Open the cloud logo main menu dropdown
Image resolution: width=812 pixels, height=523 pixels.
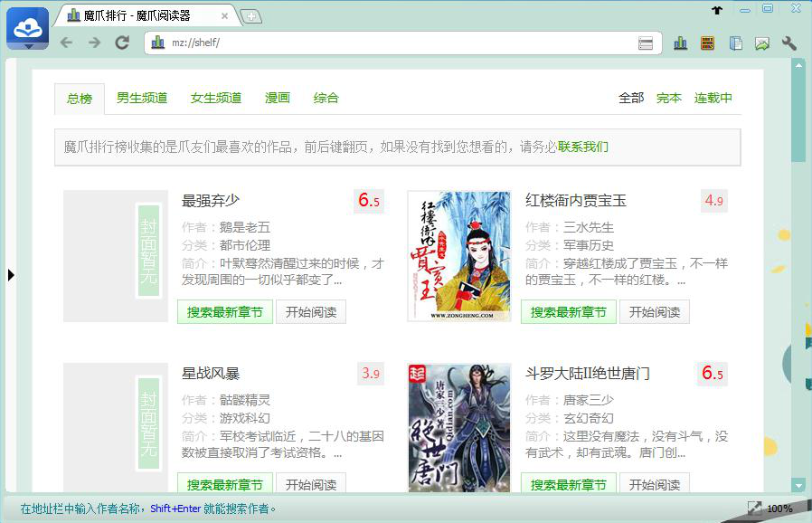click(28, 30)
